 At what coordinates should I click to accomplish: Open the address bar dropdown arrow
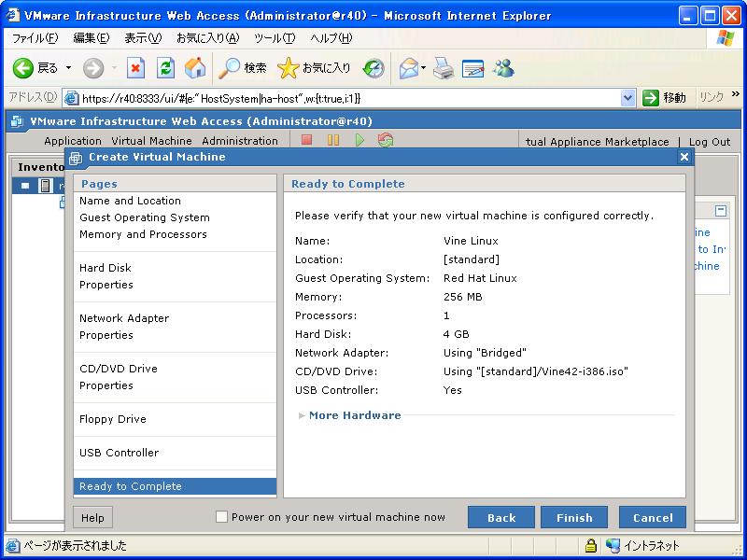click(627, 98)
